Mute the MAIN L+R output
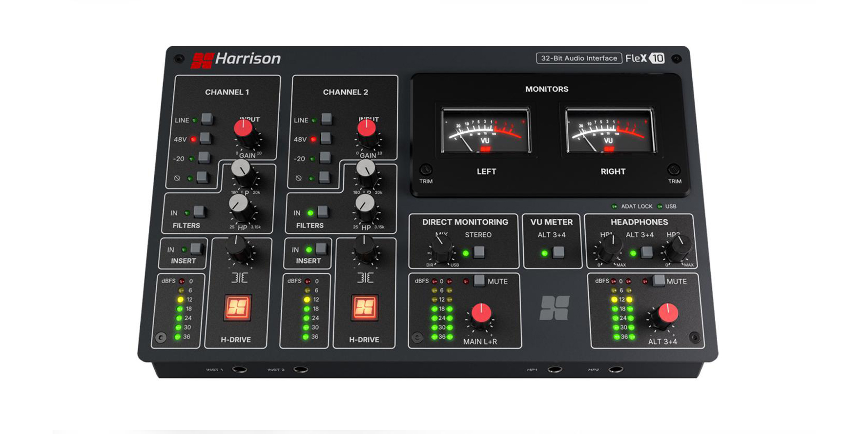This screenshot has height=434, width=868. point(479,280)
